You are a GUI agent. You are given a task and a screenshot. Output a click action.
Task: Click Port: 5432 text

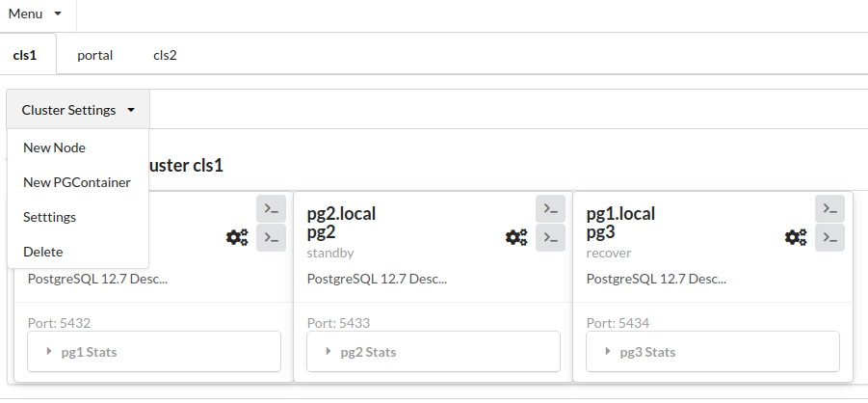[x=59, y=323]
